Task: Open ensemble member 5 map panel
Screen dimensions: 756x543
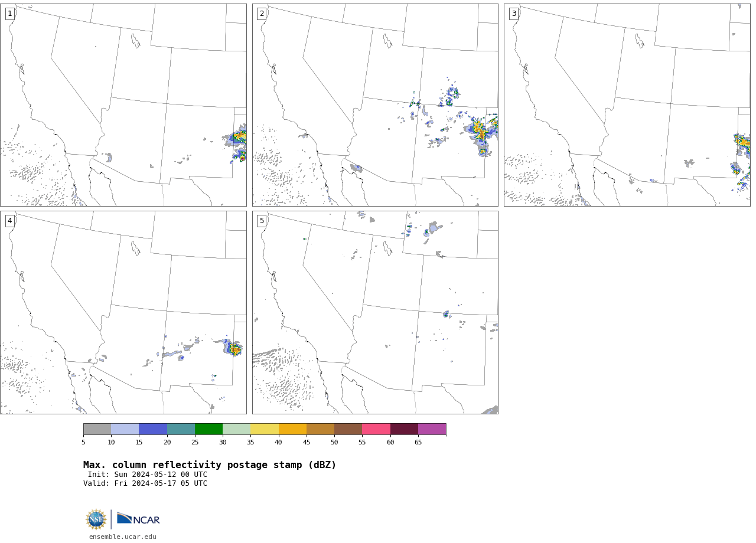Action: (375, 312)
